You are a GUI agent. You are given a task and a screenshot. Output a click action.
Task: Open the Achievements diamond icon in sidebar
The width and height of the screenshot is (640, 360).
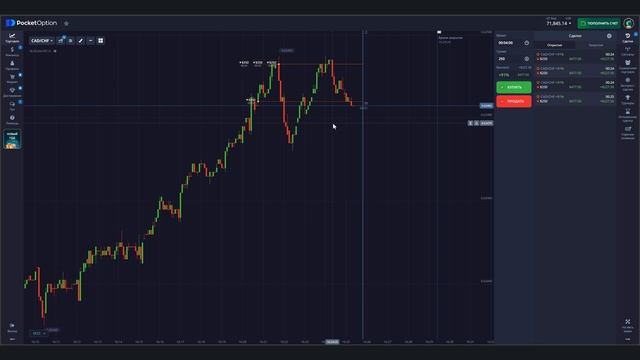click(12, 92)
